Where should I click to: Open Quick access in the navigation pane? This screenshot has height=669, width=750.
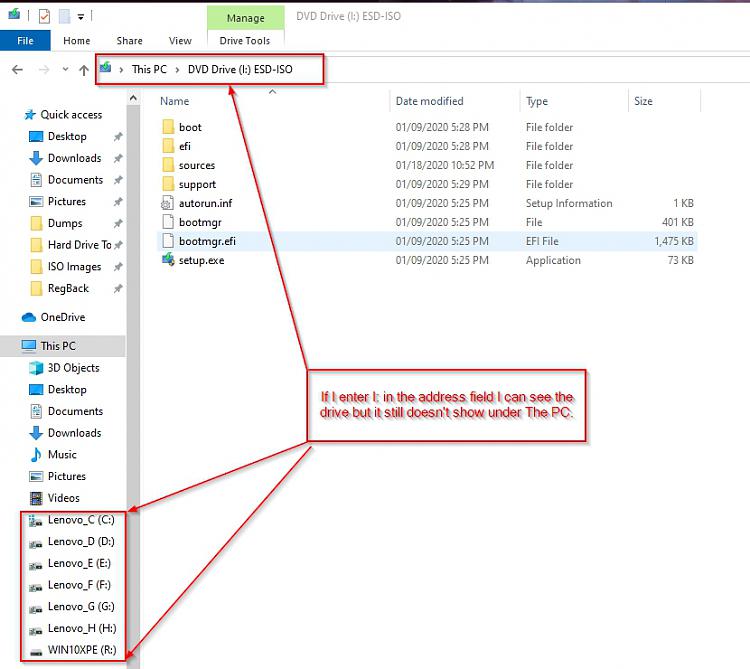[x=71, y=115]
